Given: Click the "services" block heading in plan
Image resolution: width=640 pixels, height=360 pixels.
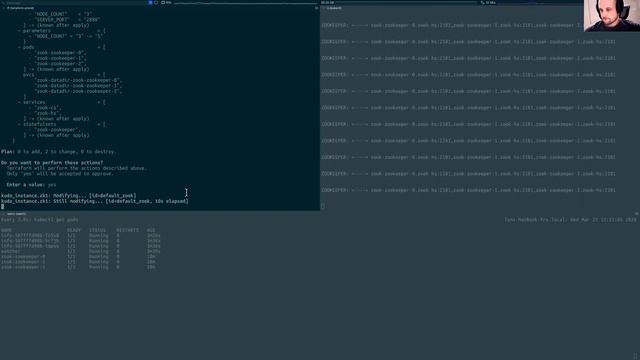Looking at the screenshot, I should (x=34, y=102).
